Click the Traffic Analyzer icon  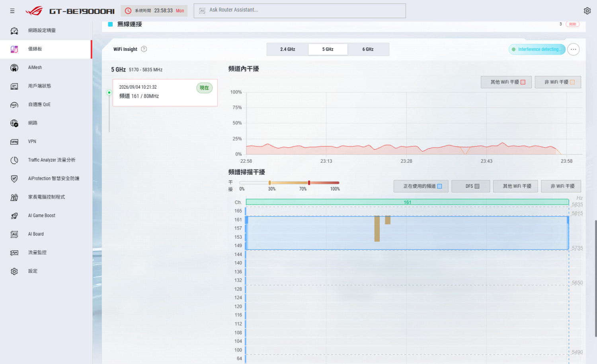point(14,160)
